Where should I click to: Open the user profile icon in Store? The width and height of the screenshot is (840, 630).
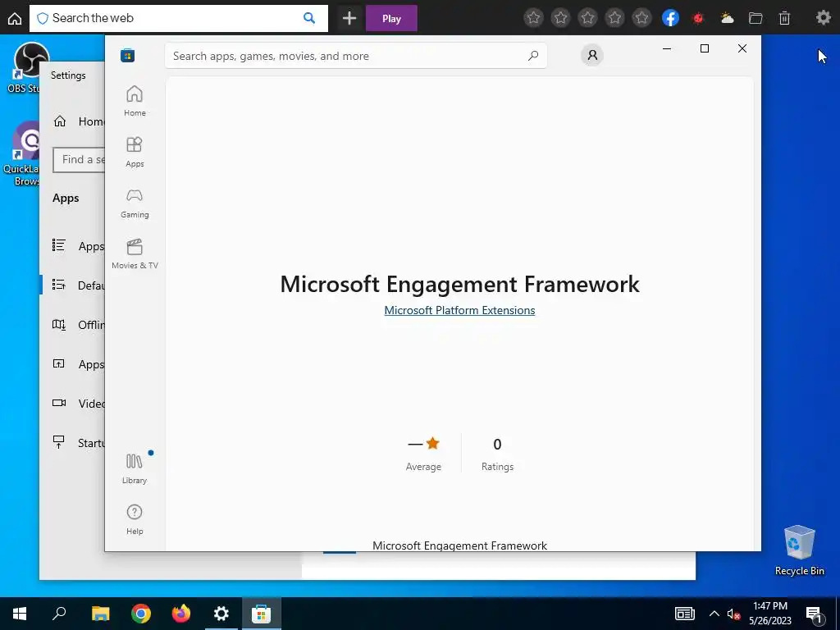coord(592,55)
